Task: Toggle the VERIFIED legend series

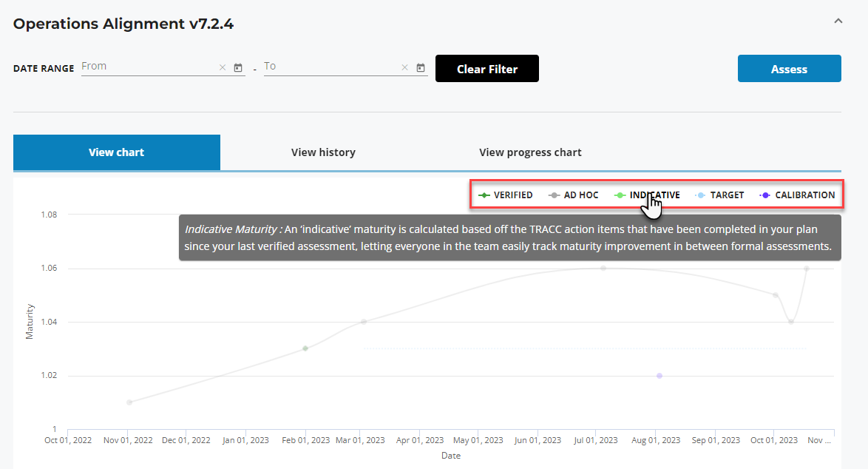Action: pyautogui.click(x=506, y=195)
